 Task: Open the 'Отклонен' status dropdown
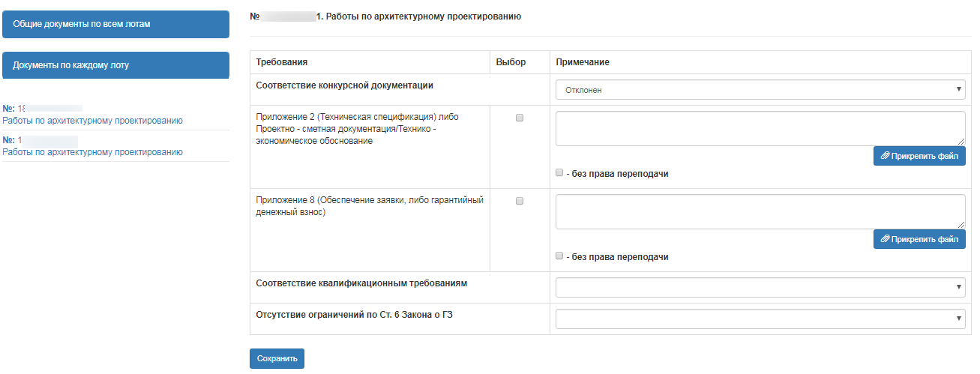pos(760,90)
